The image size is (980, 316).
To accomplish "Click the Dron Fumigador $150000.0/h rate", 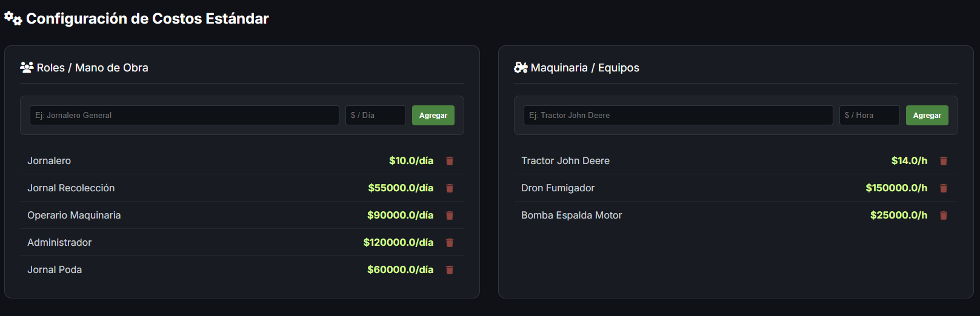I will tap(896, 188).
